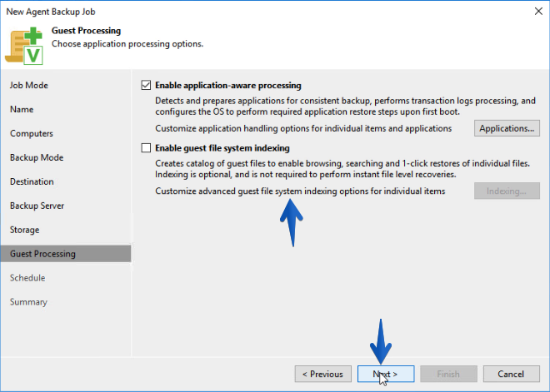550x392 pixels.
Task: Click the Summary step in sidebar
Action: click(x=28, y=302)
